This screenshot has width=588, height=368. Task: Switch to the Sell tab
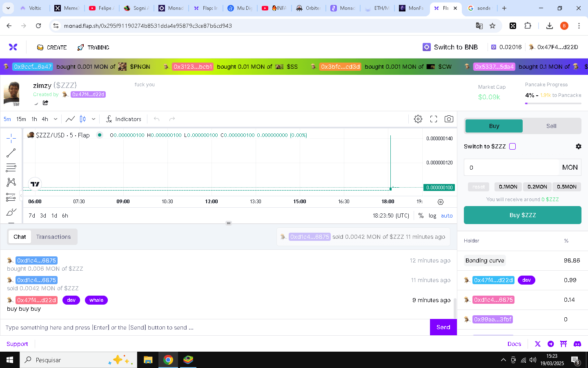(551, 126)
